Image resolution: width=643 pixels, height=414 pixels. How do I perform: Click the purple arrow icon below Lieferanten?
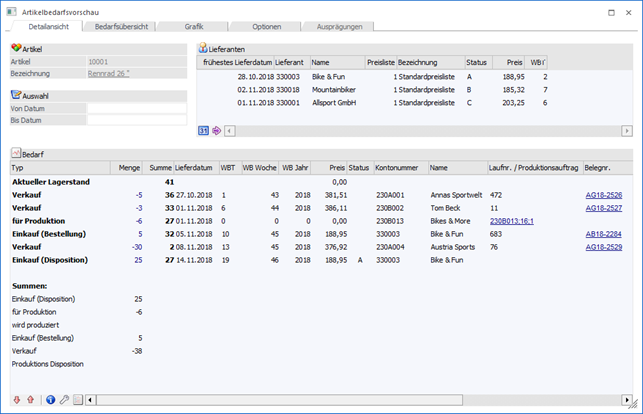[x=216, y=130]
